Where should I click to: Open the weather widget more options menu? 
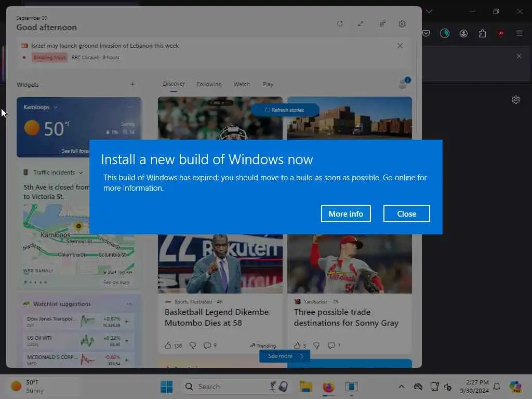[x=130, y=106]
